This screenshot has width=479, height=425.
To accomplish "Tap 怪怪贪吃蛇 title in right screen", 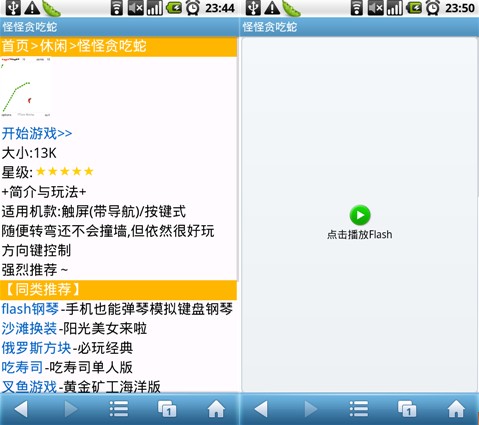I will pos(270,27).
